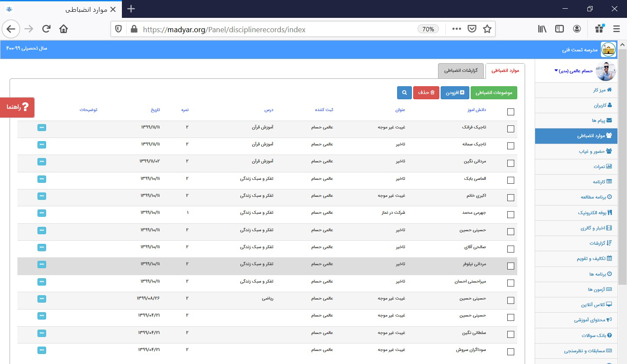Open the کارنامه report card item
627x364 pixels.
coord(576,182)
